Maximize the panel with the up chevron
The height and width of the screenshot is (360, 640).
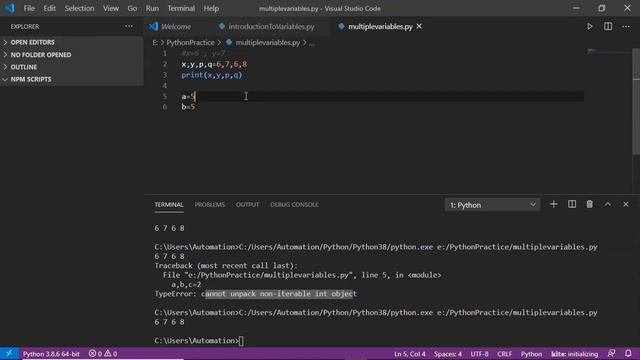coord(608,204)
